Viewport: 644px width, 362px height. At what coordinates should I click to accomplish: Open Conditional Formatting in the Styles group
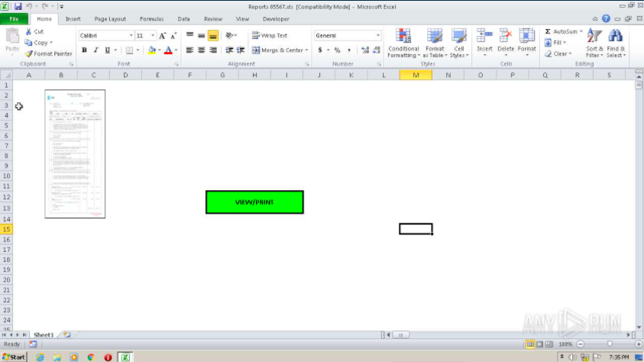tap(403, 44)
